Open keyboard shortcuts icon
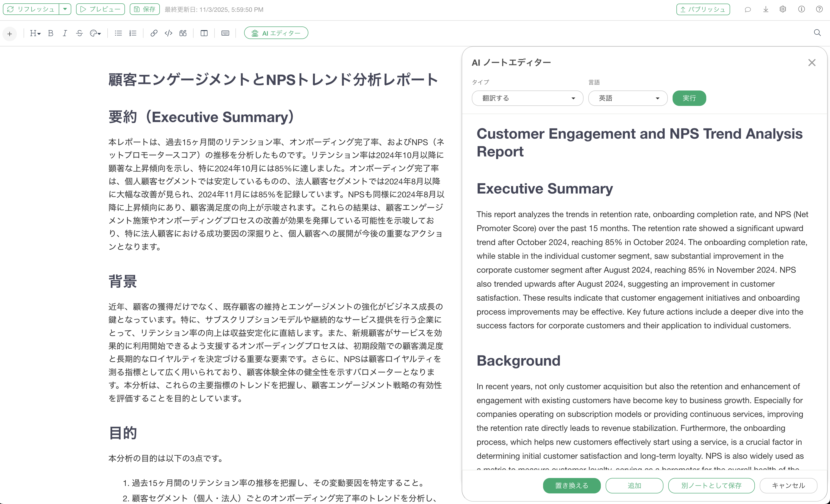This screenshot has width=830, height=504. [225, 33]
